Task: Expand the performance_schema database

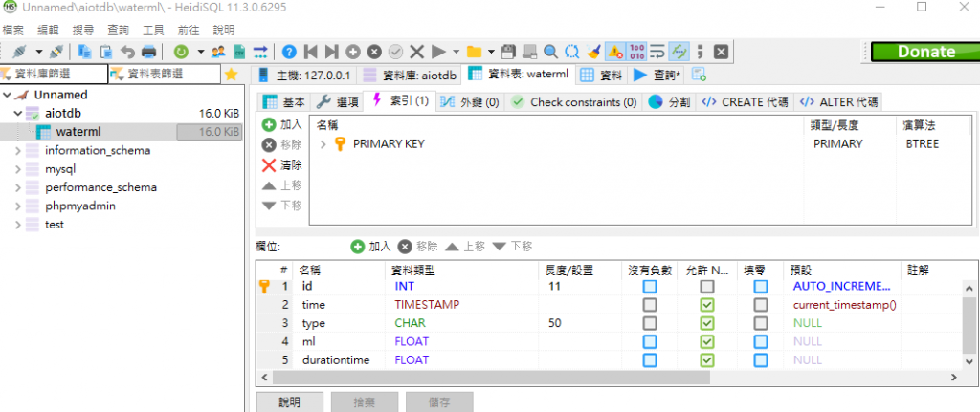Action: click(17, 187)
